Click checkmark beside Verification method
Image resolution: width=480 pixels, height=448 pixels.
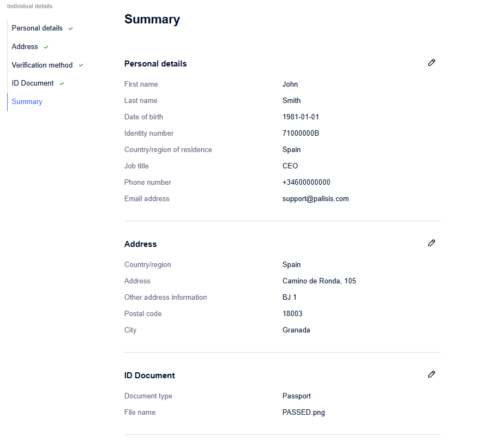pos(81,65)
